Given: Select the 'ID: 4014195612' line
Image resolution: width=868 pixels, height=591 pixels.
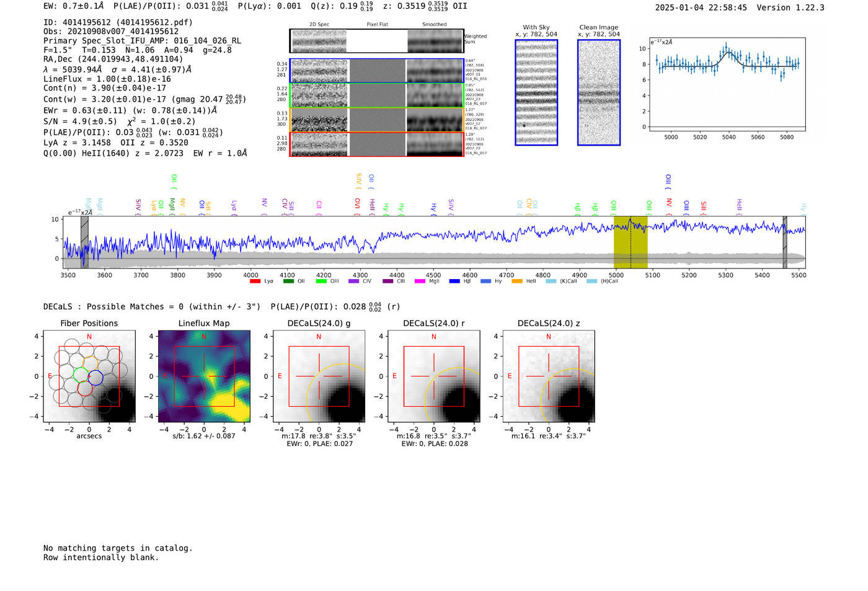Looking at the screenshot, I should 118,22.
